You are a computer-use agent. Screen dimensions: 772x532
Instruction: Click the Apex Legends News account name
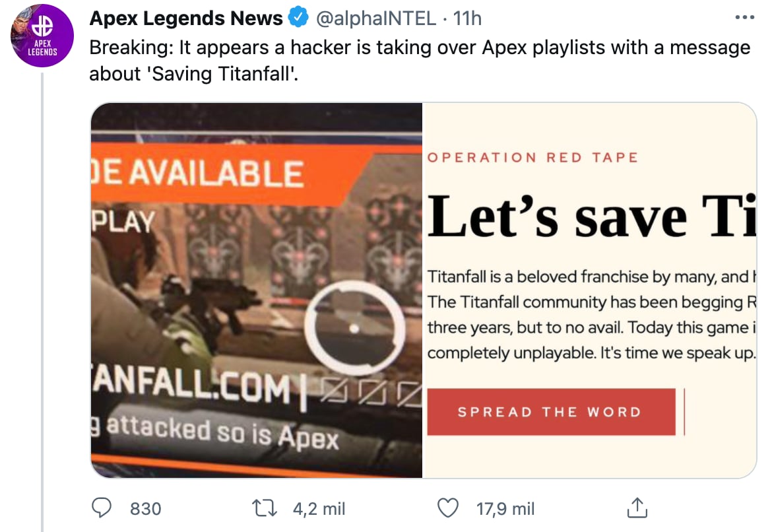tap(186, 18)
